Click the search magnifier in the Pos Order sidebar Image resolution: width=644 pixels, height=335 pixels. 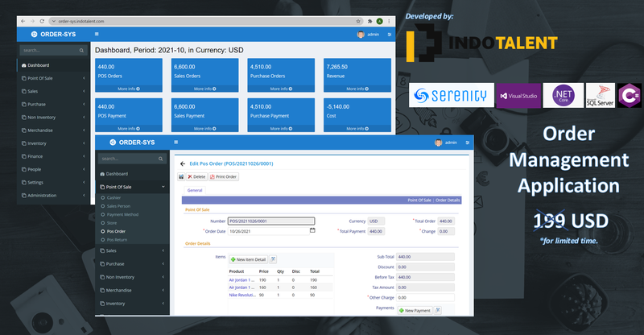160,159
